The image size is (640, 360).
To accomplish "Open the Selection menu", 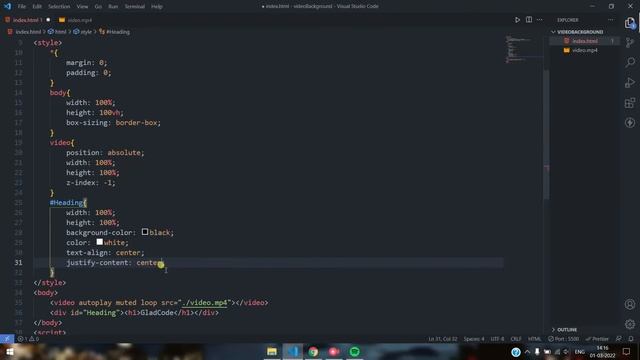I will pyautogui.click(x=59, y=6).
